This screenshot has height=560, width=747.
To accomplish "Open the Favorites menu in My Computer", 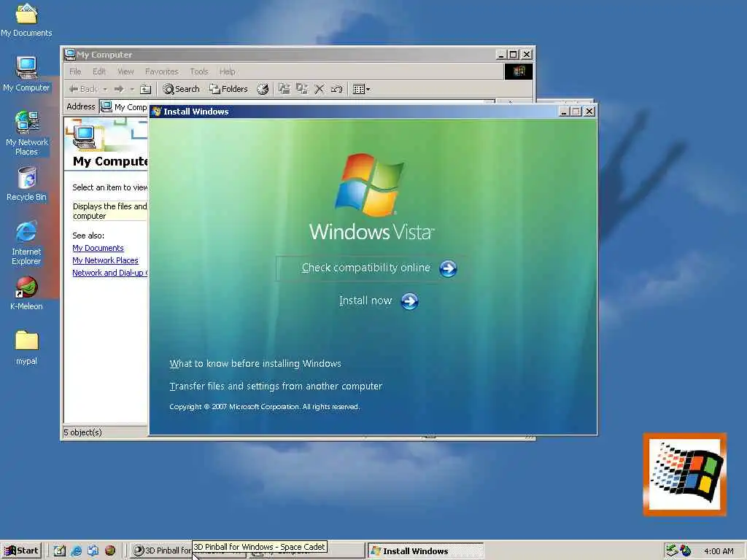I will click(161, 71).
